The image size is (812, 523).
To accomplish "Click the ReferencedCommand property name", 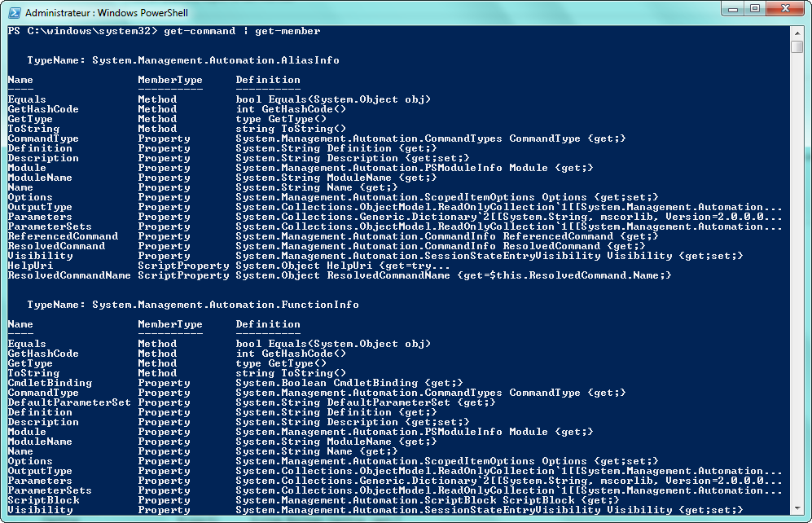I will pyautogui.click(x=63, y=236).
